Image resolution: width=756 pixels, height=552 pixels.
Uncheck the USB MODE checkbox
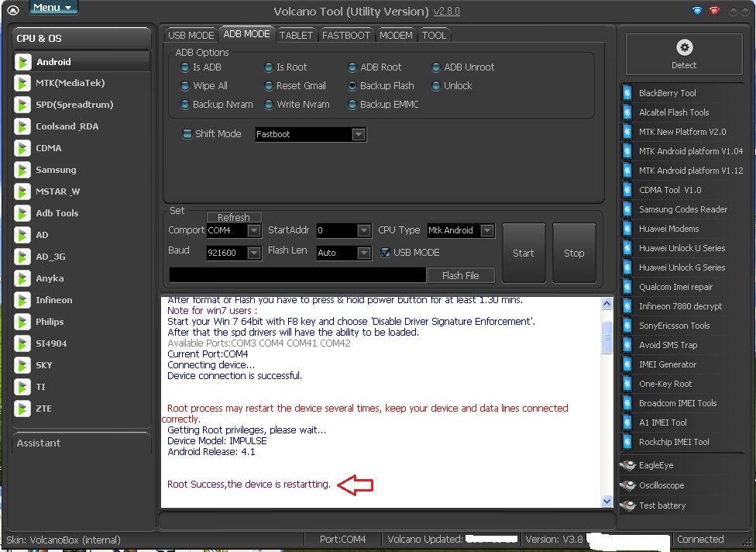coord(386,253)
